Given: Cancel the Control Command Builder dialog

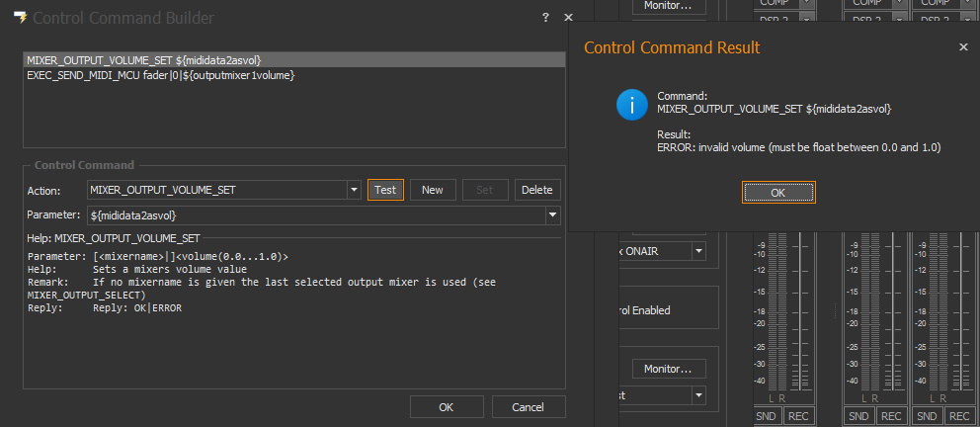Looking at the screenshot, I should (x=528, y=406).
